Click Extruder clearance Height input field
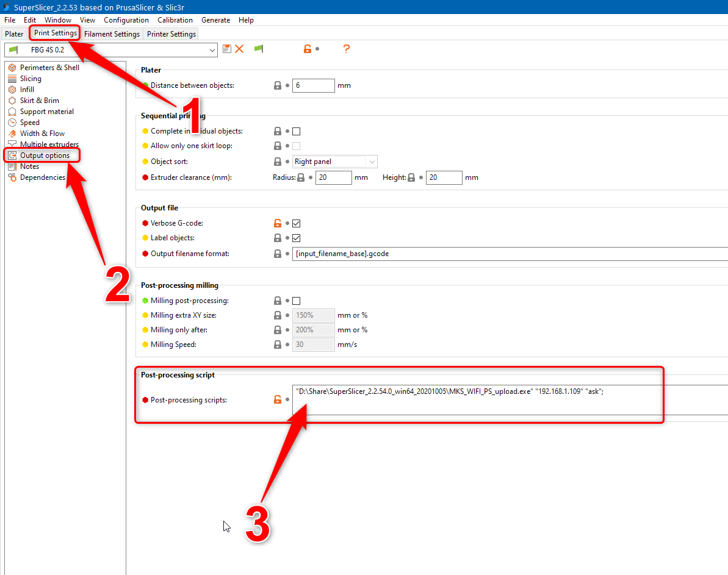Image resolution: width=728 pixels, height=575 pixels. pos(444,177)
